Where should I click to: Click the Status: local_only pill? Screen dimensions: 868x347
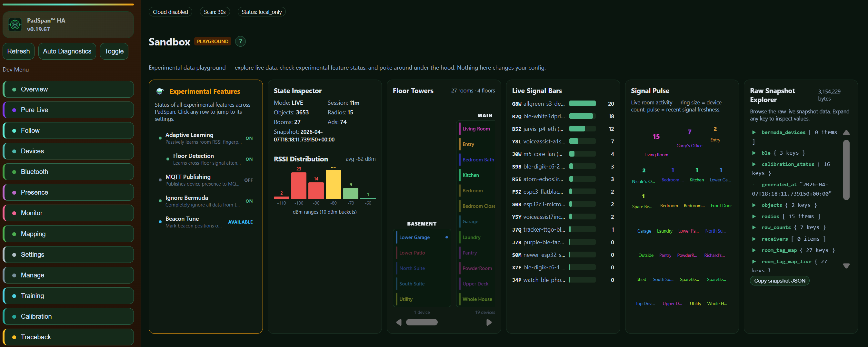pos(262,12)
